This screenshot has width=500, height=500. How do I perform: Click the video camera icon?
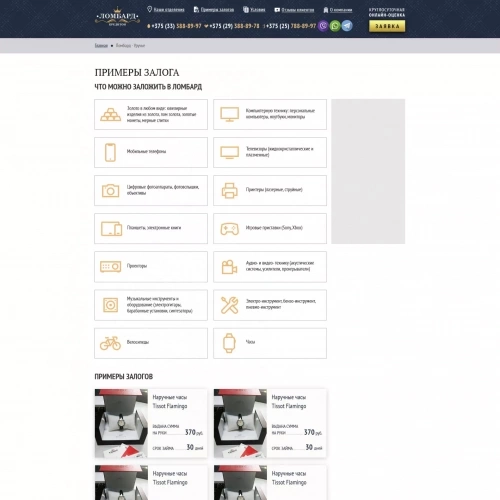click(229, 267)
